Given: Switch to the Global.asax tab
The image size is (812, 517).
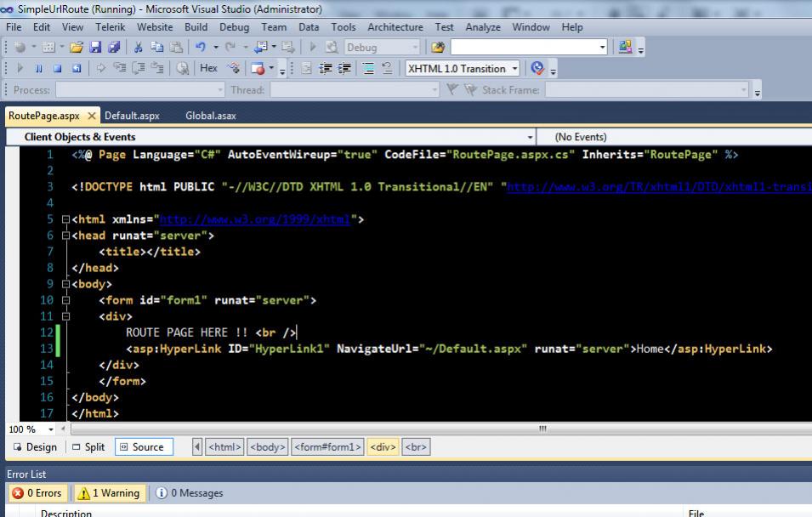Looking at the screenshot, I should (210, 116).
